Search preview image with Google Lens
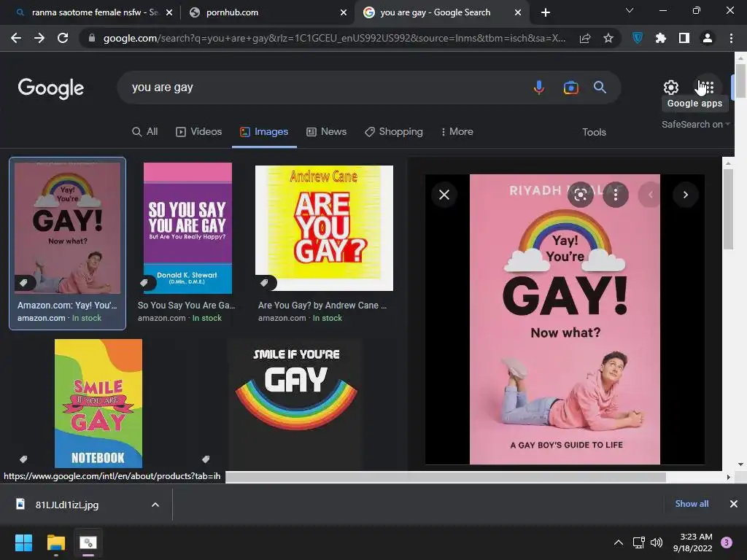The image size is (747, 560). click(x=580, y=195)
